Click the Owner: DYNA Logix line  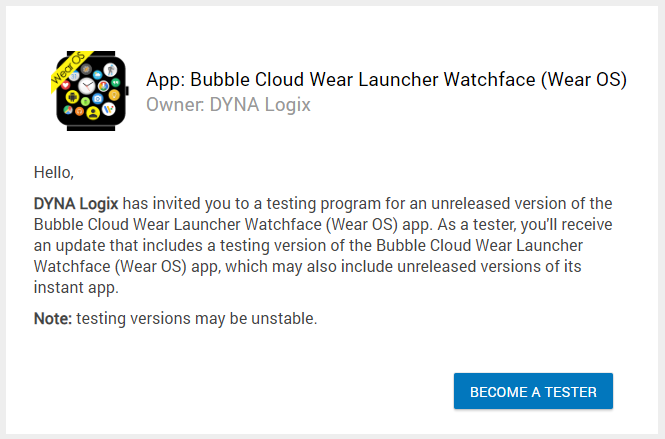pos(228,104)
